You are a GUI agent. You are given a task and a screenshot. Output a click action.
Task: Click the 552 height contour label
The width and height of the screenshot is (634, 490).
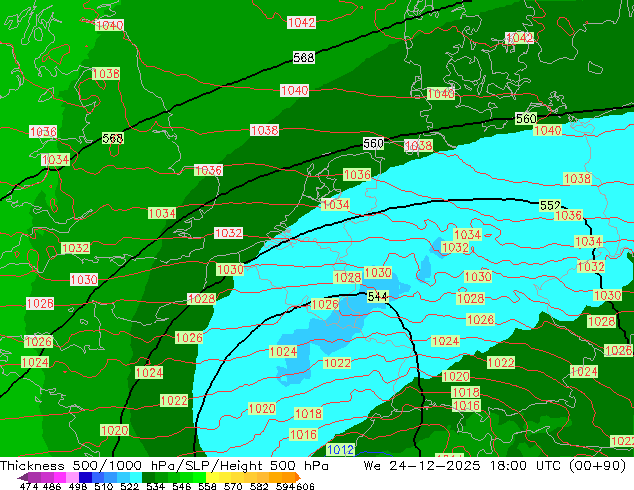click(550, 205)
